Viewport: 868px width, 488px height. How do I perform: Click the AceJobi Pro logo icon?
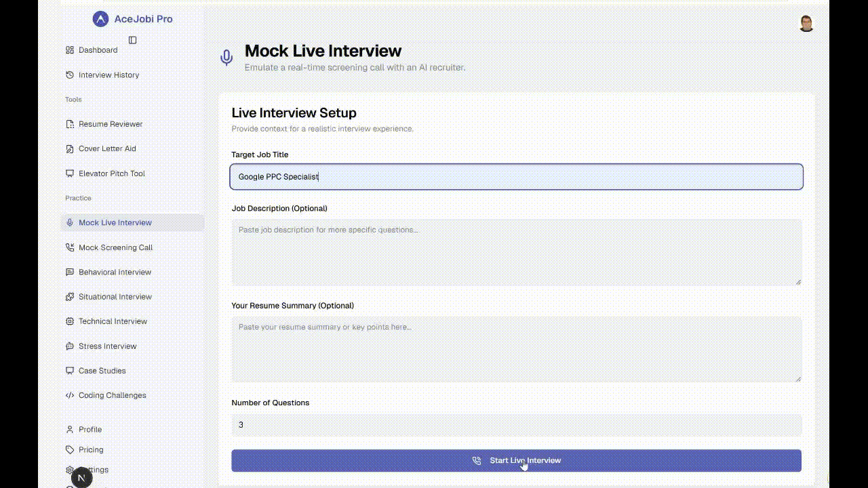click(100, 19)
